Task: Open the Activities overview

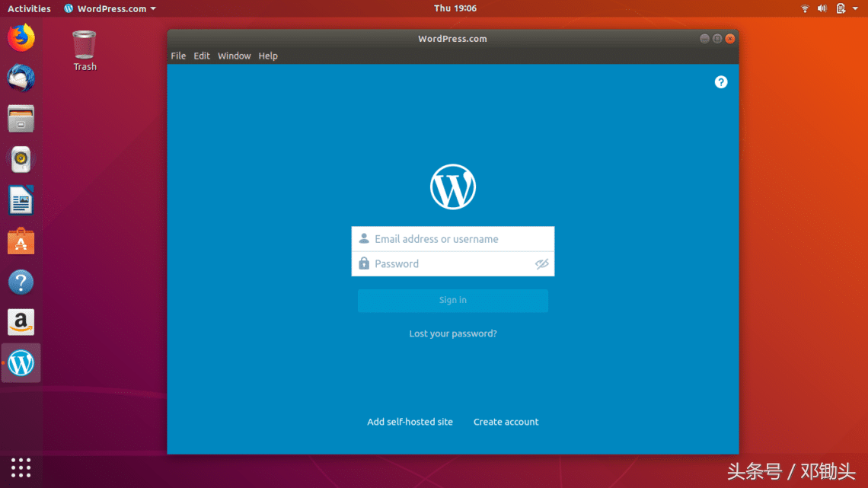Action: 29,8
